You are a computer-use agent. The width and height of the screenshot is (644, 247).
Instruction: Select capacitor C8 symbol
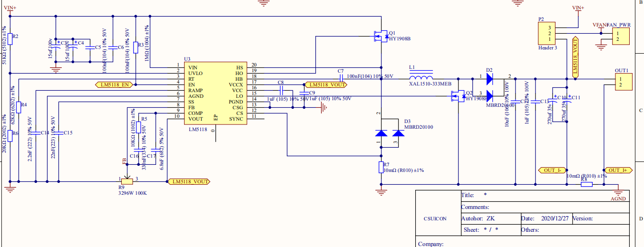coord(281,90)
